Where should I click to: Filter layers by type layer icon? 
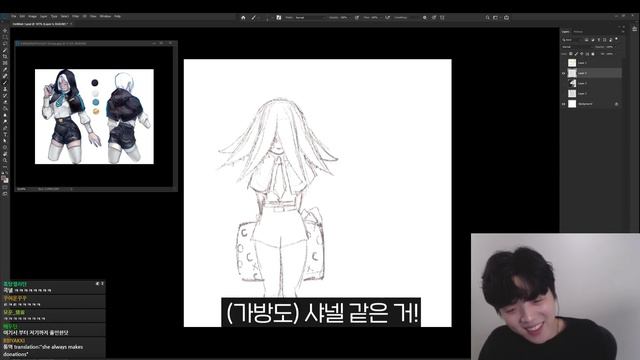pyautogui.click(x=599, y=40)
